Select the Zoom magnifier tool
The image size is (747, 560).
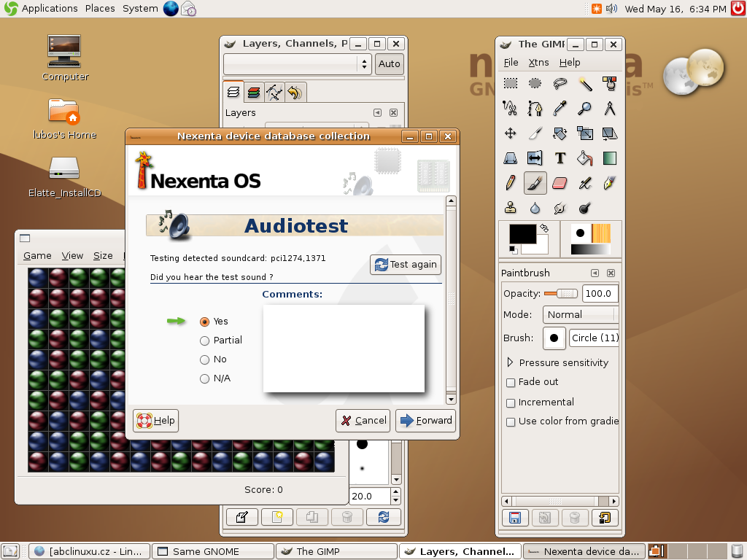click(x=585, y=109)
